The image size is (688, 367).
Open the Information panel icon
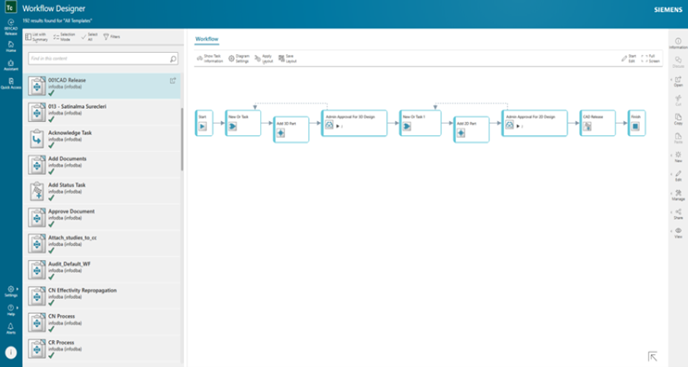pyautogui.click(x=678, y=43)
